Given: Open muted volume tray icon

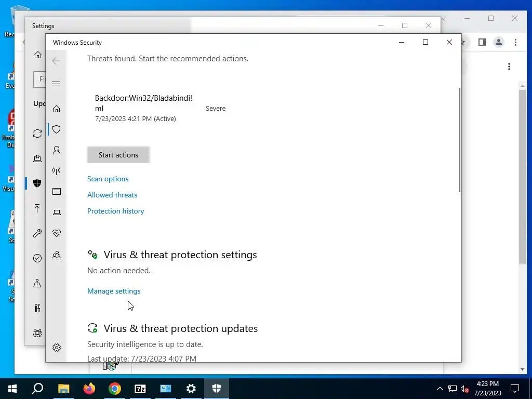Looking at the screenshot, I should tap(465, 389).
